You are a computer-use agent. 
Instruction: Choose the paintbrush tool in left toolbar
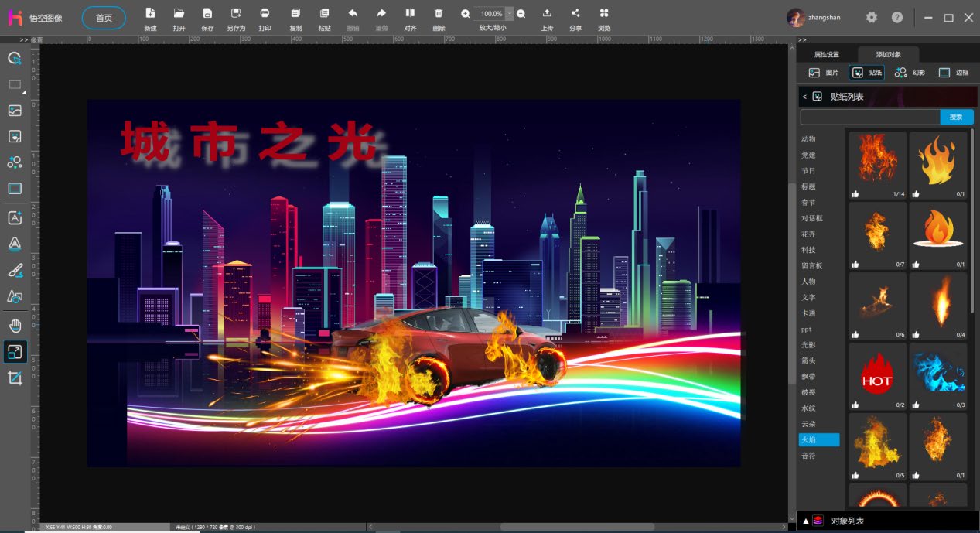(15, 271)
